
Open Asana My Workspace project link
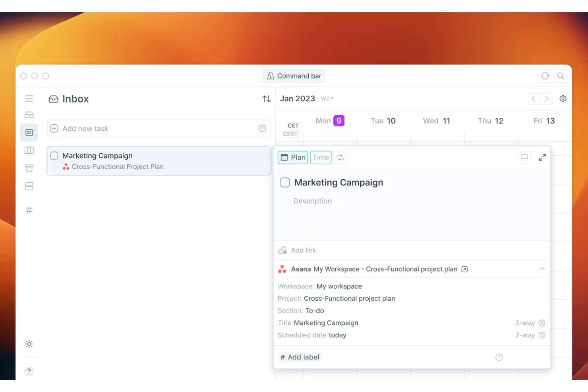click(x=385, y=269)
